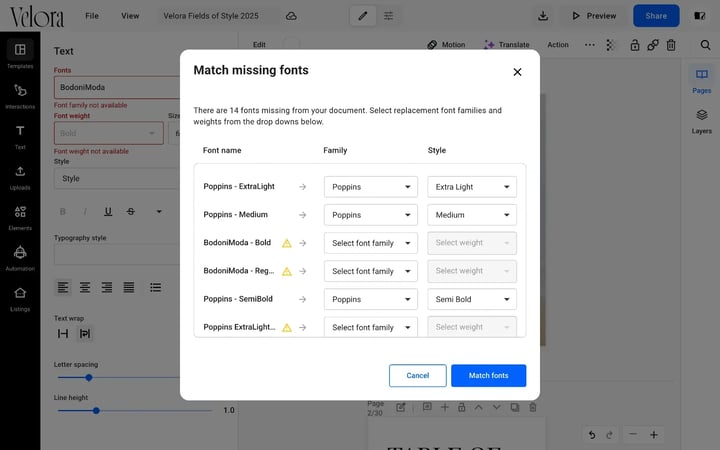Toggle the panel layout icon beside Share
Screen dimensions: 720x450
699,16
